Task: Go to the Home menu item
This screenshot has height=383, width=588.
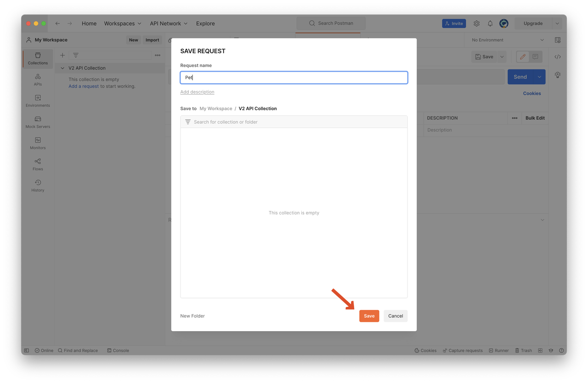Action: [x=89, y=23]
